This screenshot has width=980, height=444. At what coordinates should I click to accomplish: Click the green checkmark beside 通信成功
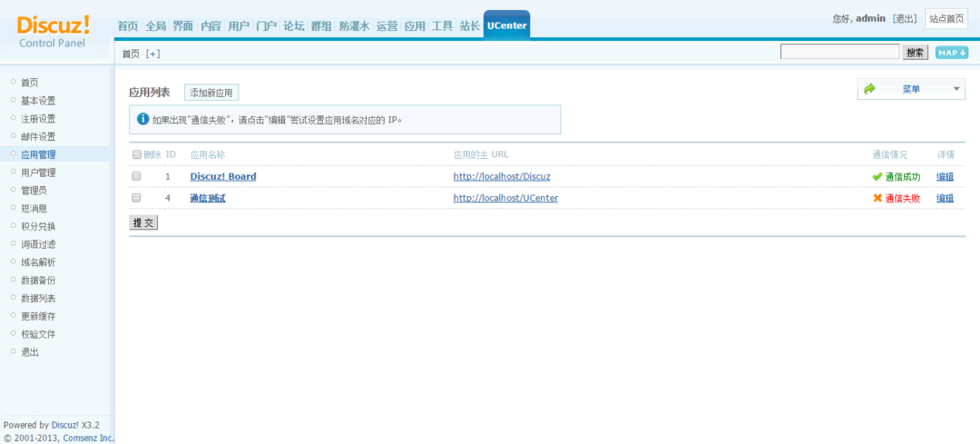point(877,177)
